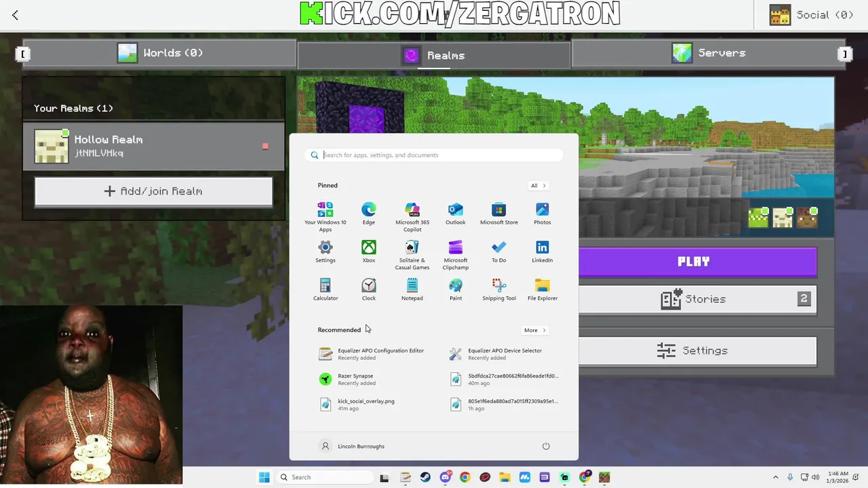
Task: Open LinkedIn pinned app
Action: (x=542, y=251)
